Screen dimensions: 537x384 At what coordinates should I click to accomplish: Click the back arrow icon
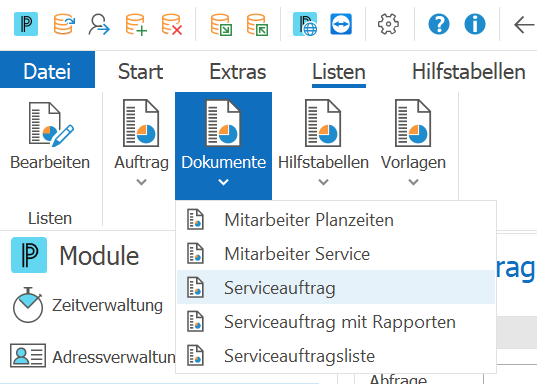524,25
